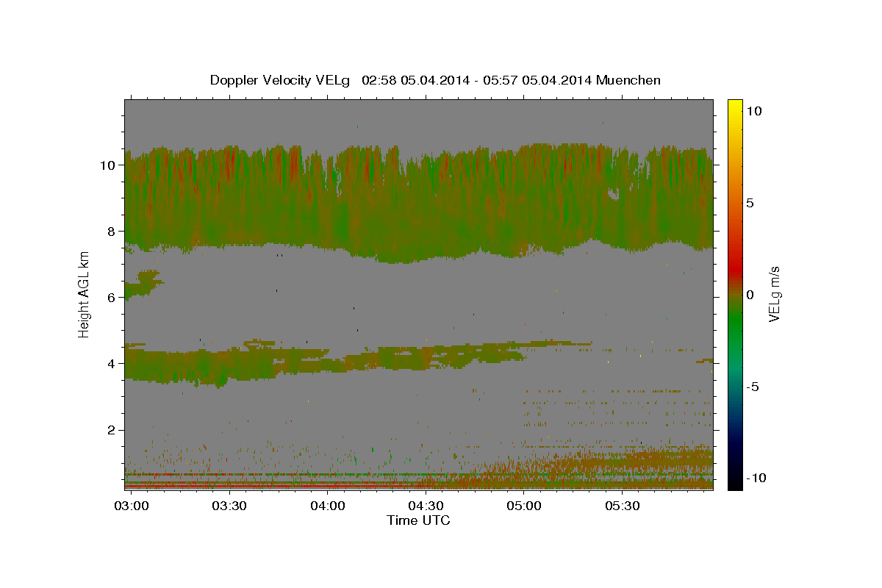882x588 pixels.
Task: Click the '03:30' time tick label
Action: coord(229,506)
